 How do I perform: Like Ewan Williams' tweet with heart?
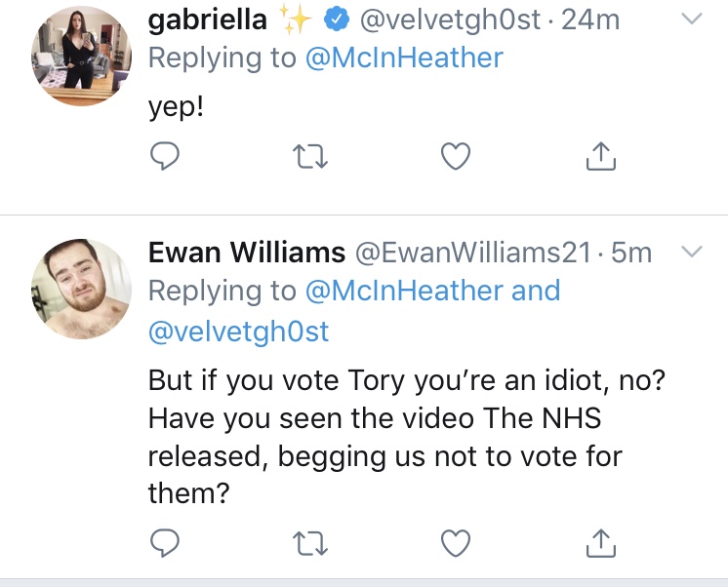(x=456, y=543)
